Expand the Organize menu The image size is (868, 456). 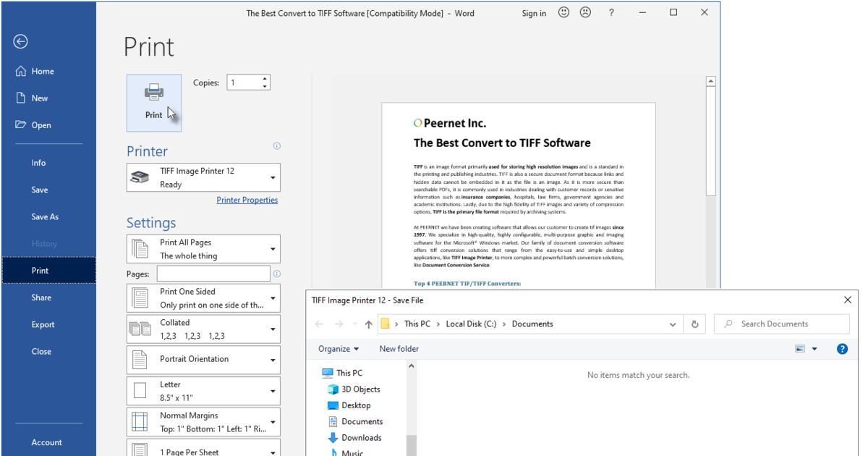point(338,348)
